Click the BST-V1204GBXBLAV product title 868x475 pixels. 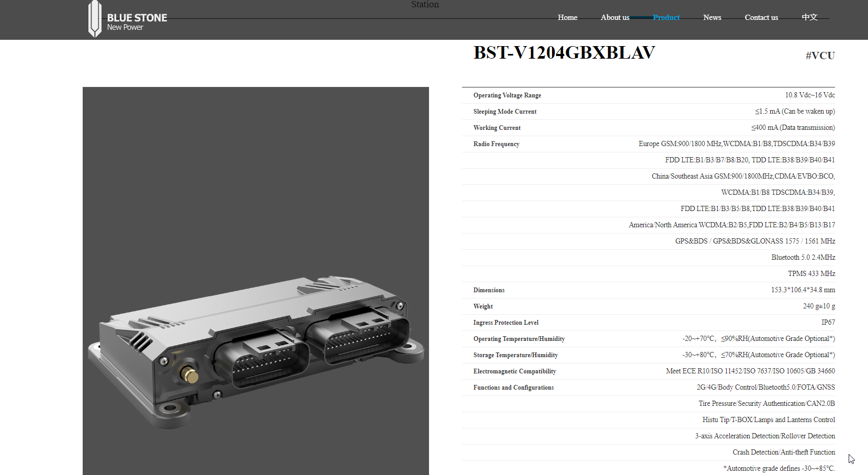[x=564, y=53]
